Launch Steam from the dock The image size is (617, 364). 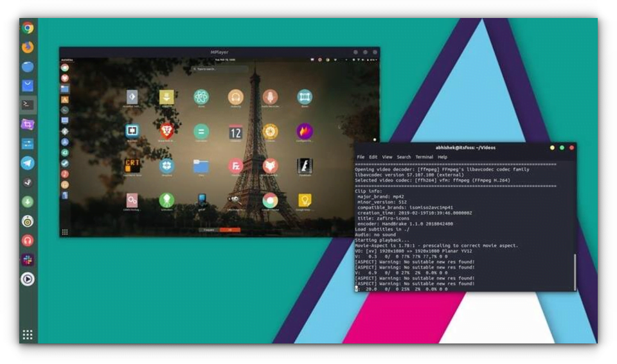point(28,182)
